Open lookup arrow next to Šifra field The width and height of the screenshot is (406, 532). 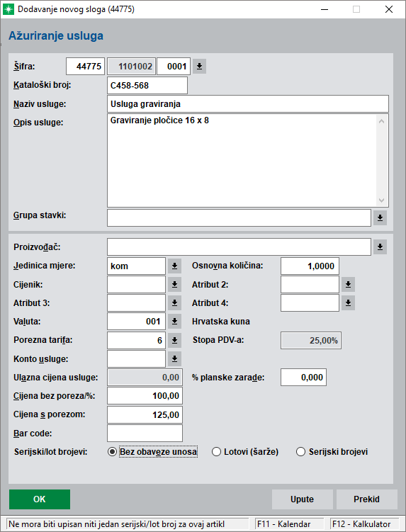tap(199, 66)
